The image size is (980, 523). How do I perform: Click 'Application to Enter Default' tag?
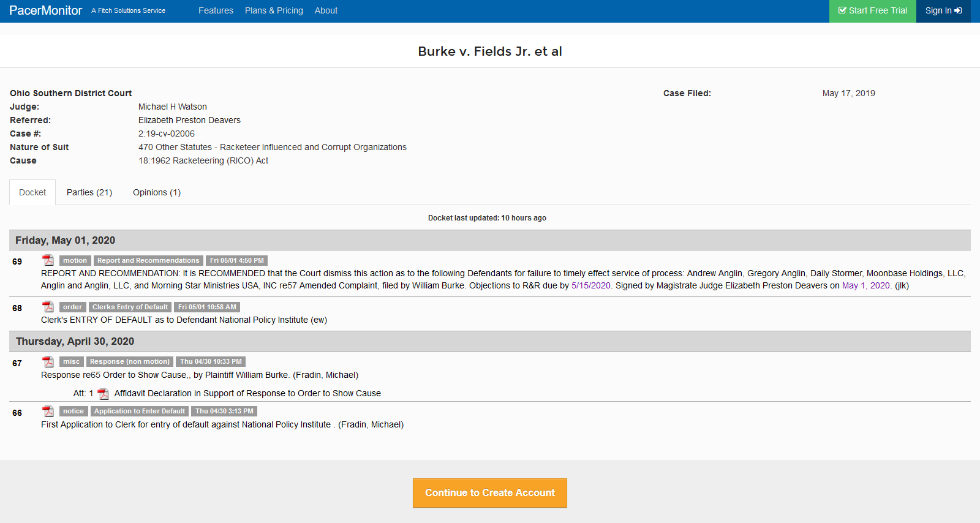tap(140, 411)
